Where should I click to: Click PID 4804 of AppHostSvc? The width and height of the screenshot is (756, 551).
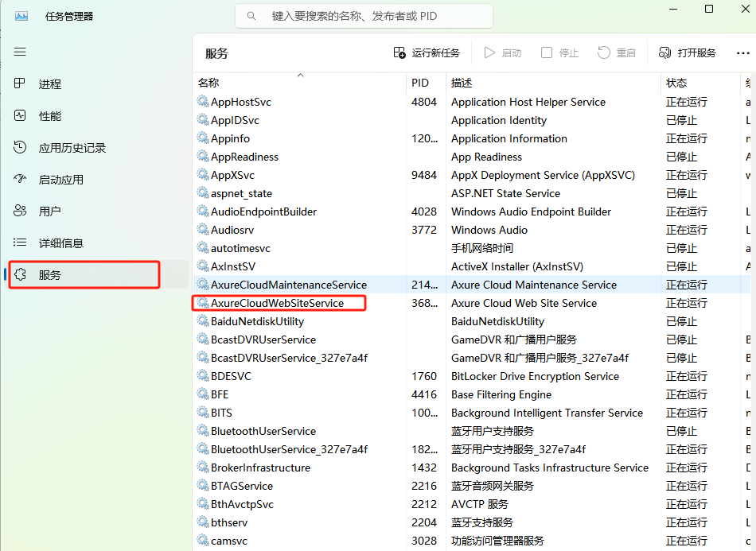424,102
